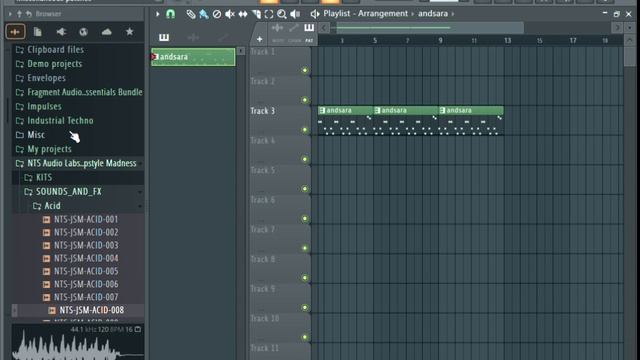The height and width of the screenshot is (360, 640).
Task: Mute Track 8 with its green toggle
Action: click(x=305, y=278)
